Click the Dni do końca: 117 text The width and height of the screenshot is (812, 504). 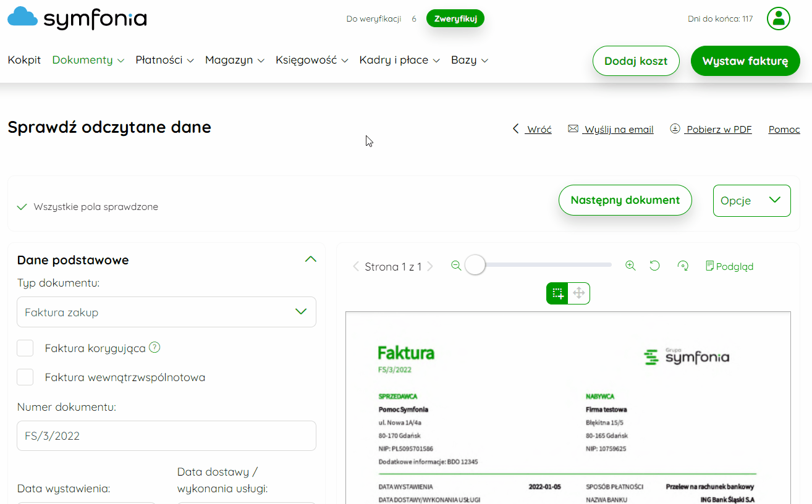click(x=720, y=19)
